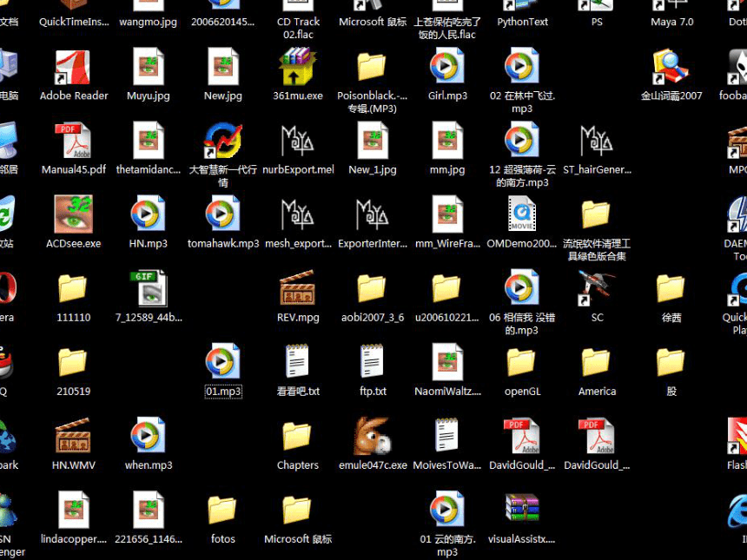Select the Poisonblack album folder
747x560 pixels.
pos(372,66)
